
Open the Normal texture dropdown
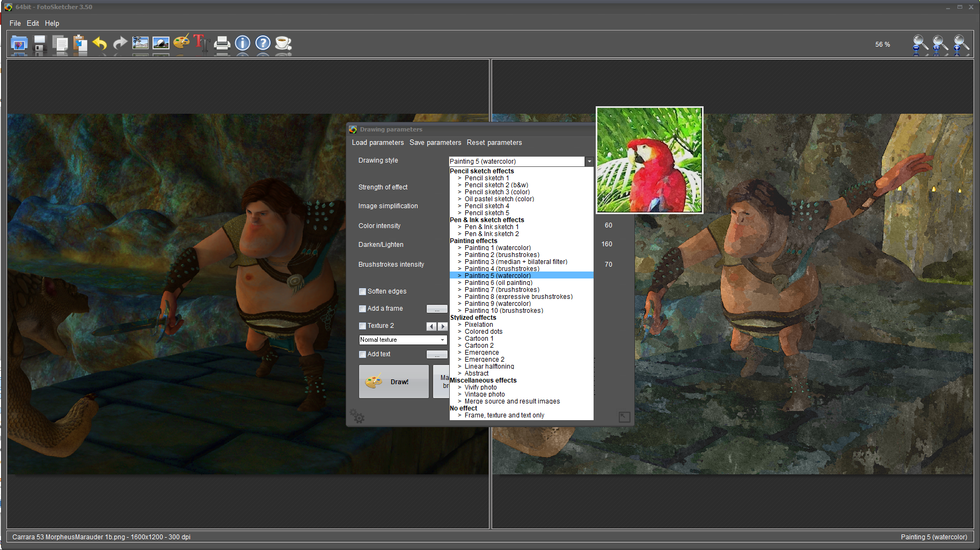click(403, 340)
